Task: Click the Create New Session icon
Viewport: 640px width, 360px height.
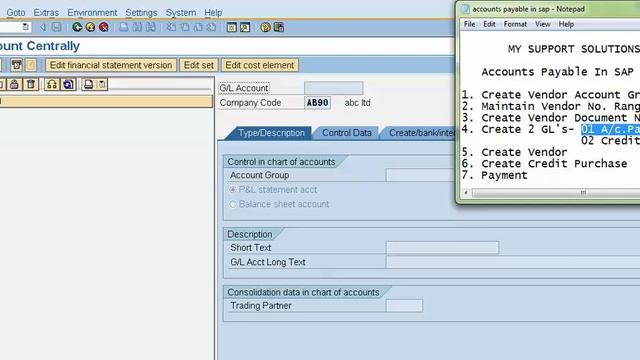Action: coord(231,27)
